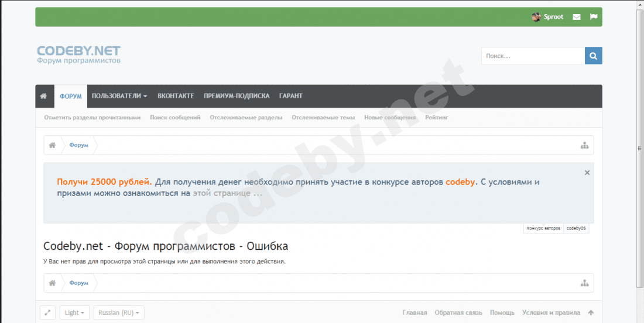This screenshot has height=323, width=644.
Task: Click the bottom breadcrumb home icon
Action: [52, 283]
